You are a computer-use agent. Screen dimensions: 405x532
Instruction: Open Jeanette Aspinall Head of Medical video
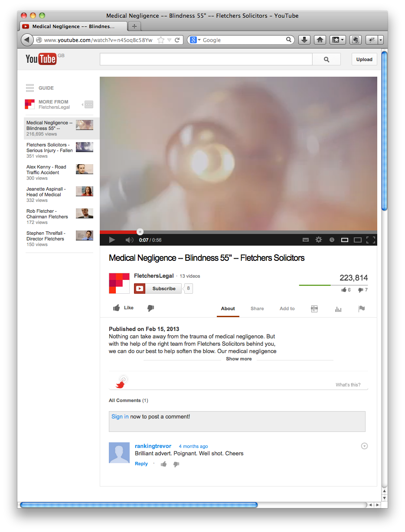60,195
